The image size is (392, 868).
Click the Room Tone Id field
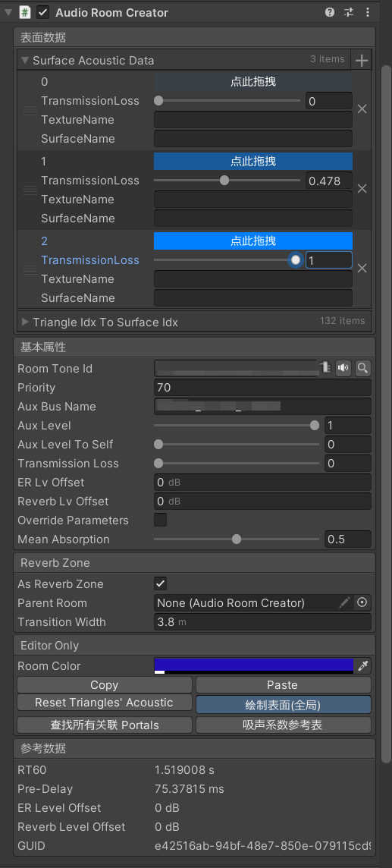coord(236,367)
